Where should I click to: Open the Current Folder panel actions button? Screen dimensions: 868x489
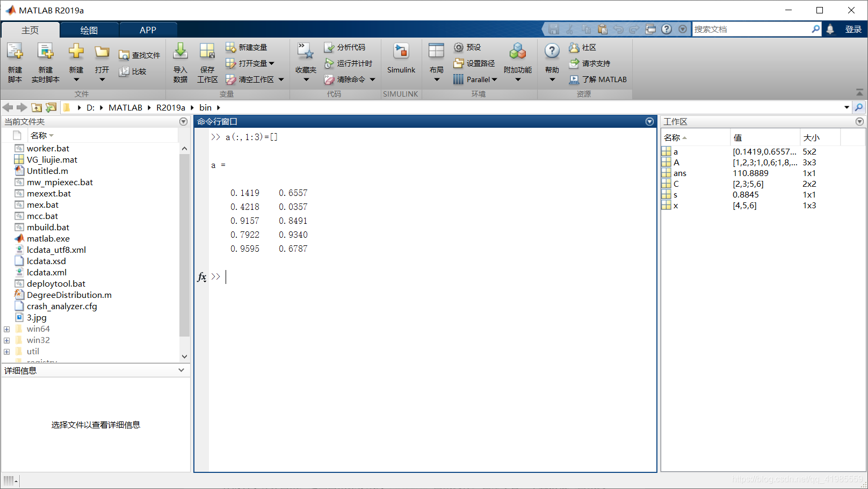tap(183, 122)
